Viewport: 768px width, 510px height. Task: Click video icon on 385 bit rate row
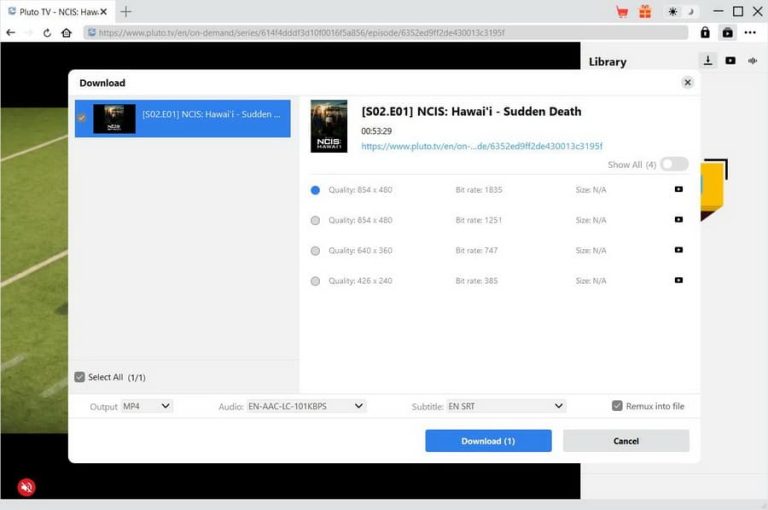[x=678, y=280]
